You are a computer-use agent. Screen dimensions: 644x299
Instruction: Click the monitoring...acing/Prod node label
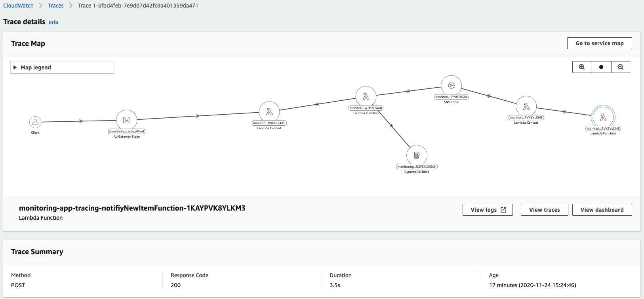tap(127, 131)
